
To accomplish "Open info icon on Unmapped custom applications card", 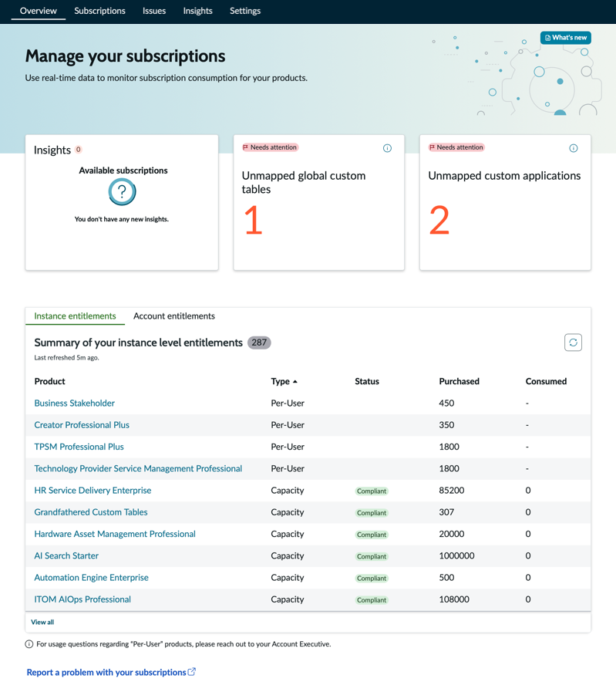I will pos(574,148).
